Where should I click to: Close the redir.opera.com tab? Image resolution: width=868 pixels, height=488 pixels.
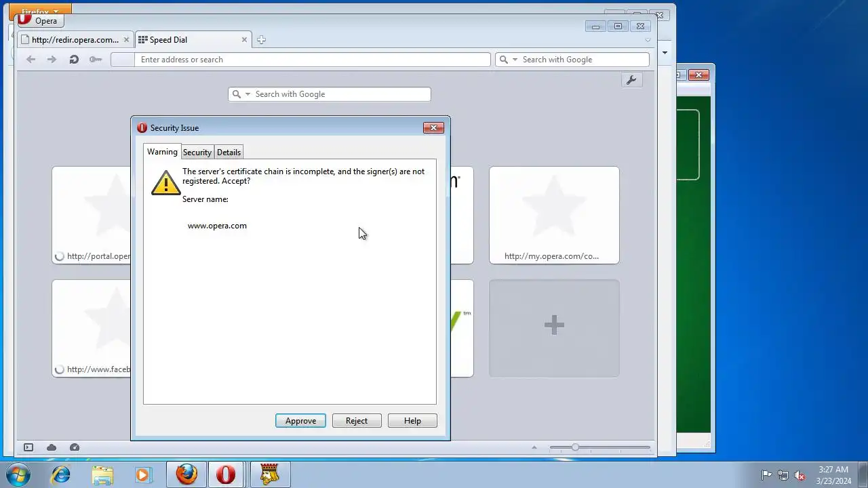pyautogui.click(x=126, y=40)
